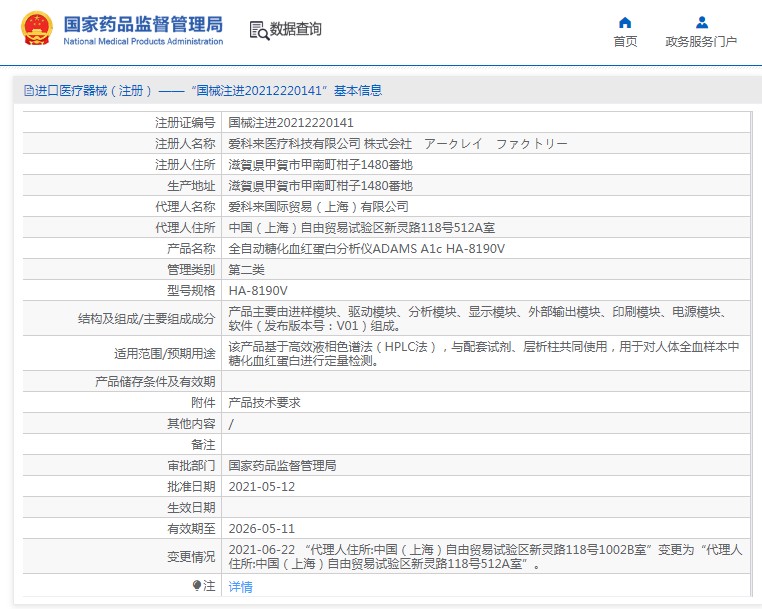The height and width of the screenshot is (609, 762).
Task: Click the National Medical Products Administration subtitle
Action: pos(143,42)
